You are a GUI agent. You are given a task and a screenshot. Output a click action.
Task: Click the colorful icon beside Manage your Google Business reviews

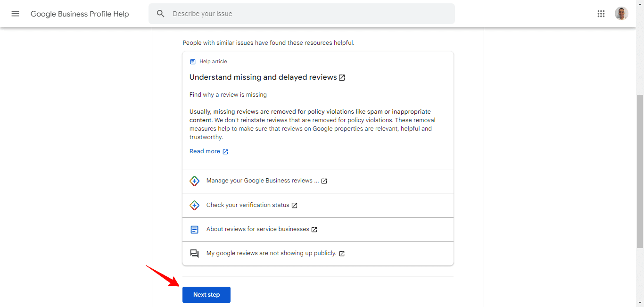[194, 181]
